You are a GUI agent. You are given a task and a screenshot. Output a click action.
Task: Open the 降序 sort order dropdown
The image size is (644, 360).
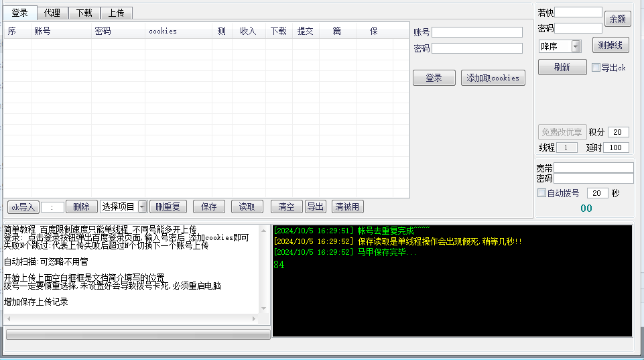click(576, 46)
